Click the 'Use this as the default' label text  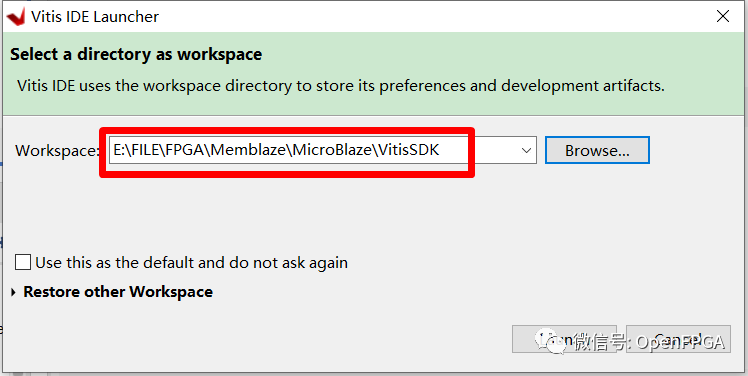[191, 263]
